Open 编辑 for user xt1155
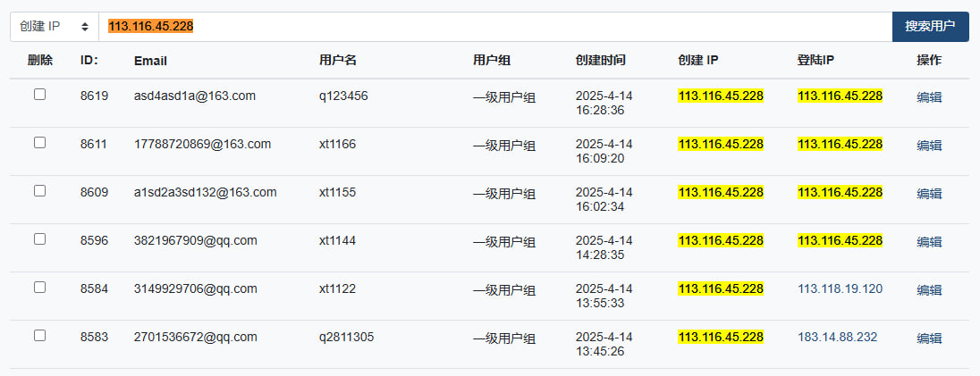The height and width of the screenshot is (376, 980). [929, 193]
